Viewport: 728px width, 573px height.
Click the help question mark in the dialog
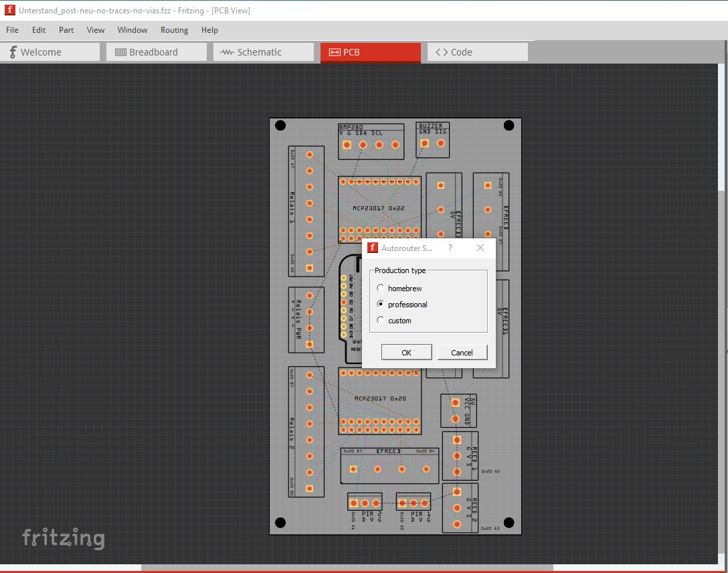click(x=450, y=247)
